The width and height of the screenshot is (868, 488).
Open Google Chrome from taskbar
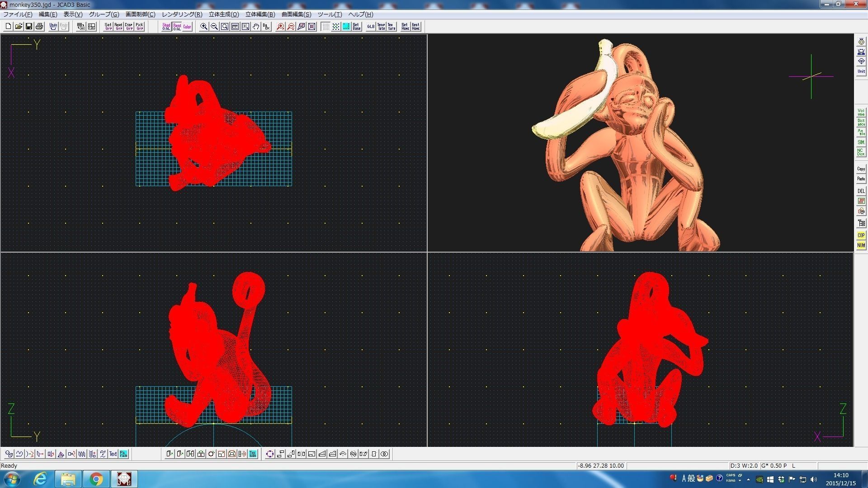[x=96, y=479]
